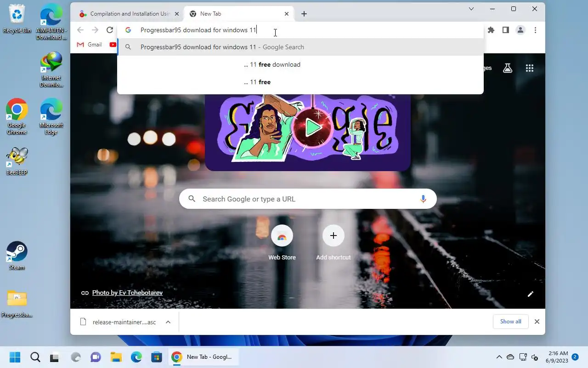
Task: Click Add shortcut button
Action: (334, 243)
